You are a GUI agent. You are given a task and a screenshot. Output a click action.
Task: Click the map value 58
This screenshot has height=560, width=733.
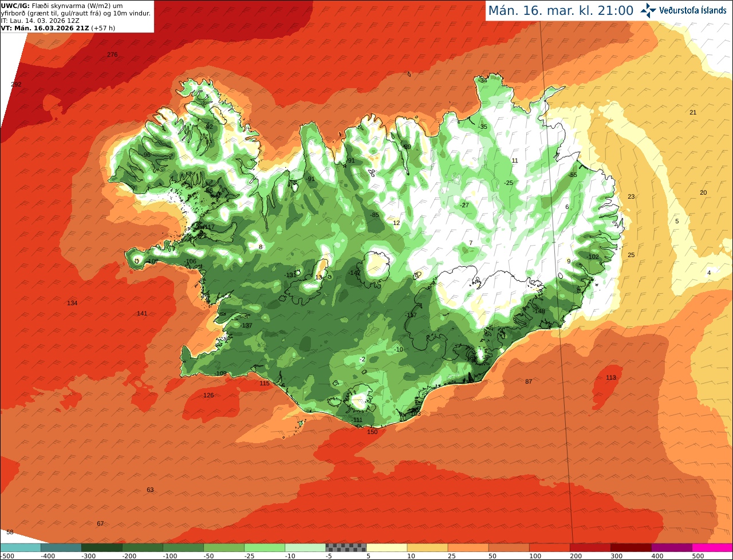point(10,533)
